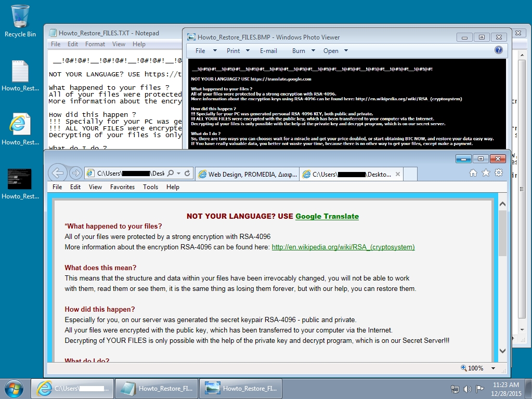532x399 pixels.
Task: Open the Notepad View menu
Action: pyautogui.click(x=119, y=44)
